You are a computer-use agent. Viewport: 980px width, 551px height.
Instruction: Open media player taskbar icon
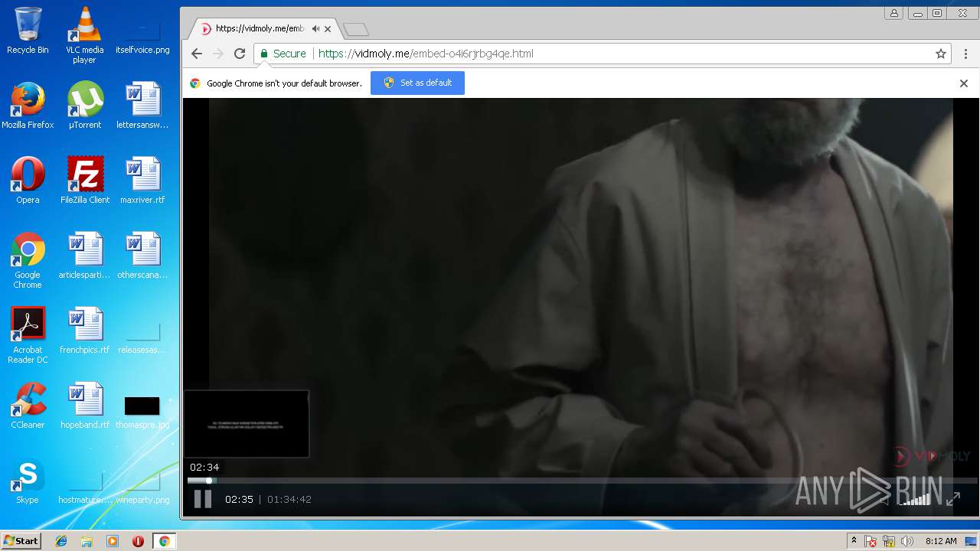113,541
